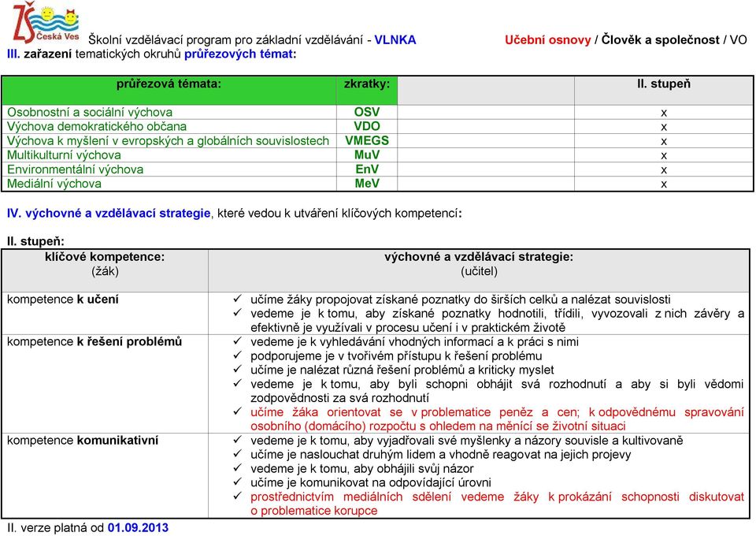Click the OSV abbreviation cell
Image resolution: width=756 pixels, height=536 pixels.
click(x=366, y=112)
